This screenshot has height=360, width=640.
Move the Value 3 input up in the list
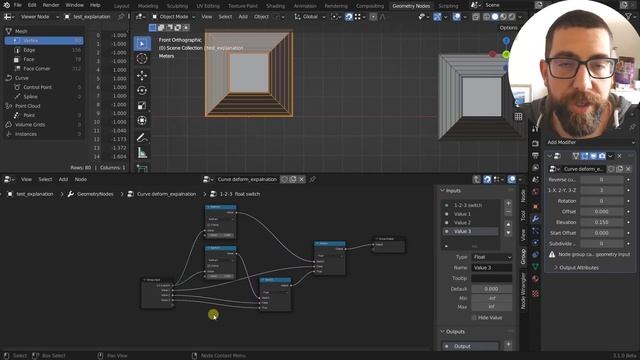(508, 224)
